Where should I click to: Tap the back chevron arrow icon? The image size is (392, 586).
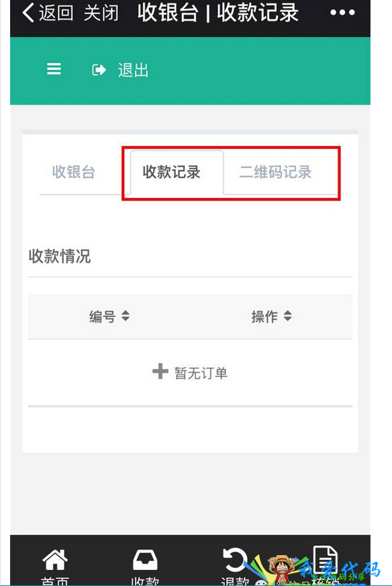28,12
